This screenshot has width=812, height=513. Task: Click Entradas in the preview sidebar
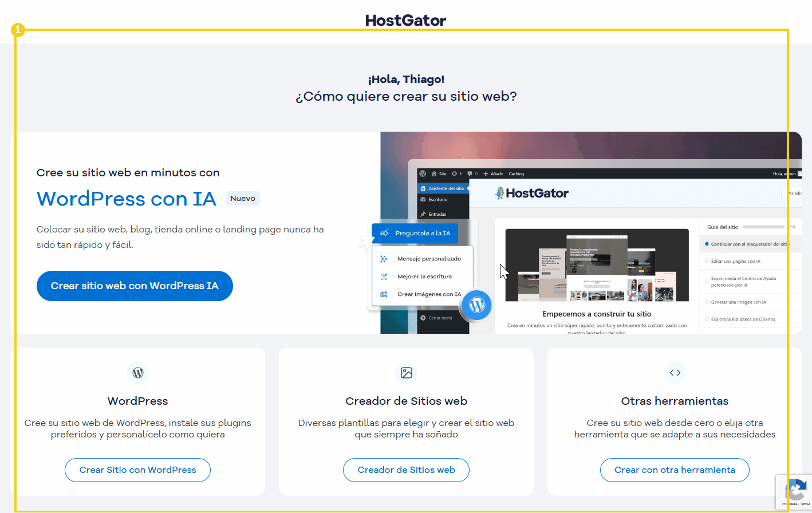point(437,214)
